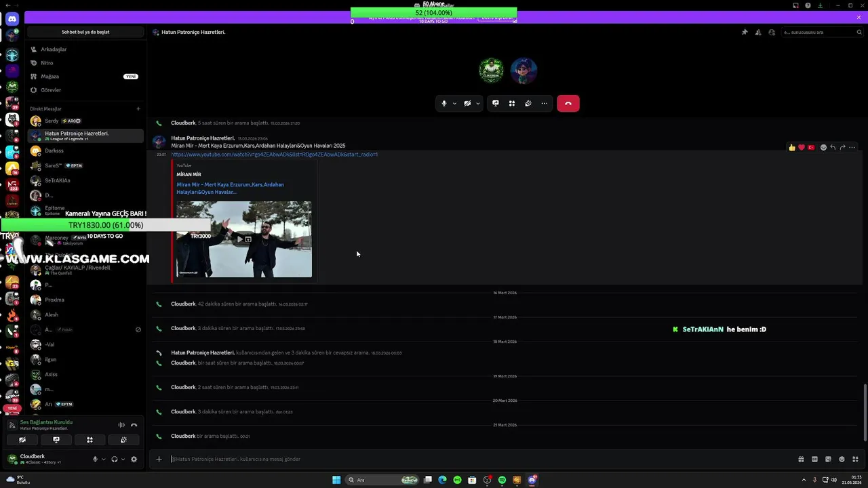The image size is (868, 488).
Task: Open ilgun direct message
Action: tap(85, 359)
